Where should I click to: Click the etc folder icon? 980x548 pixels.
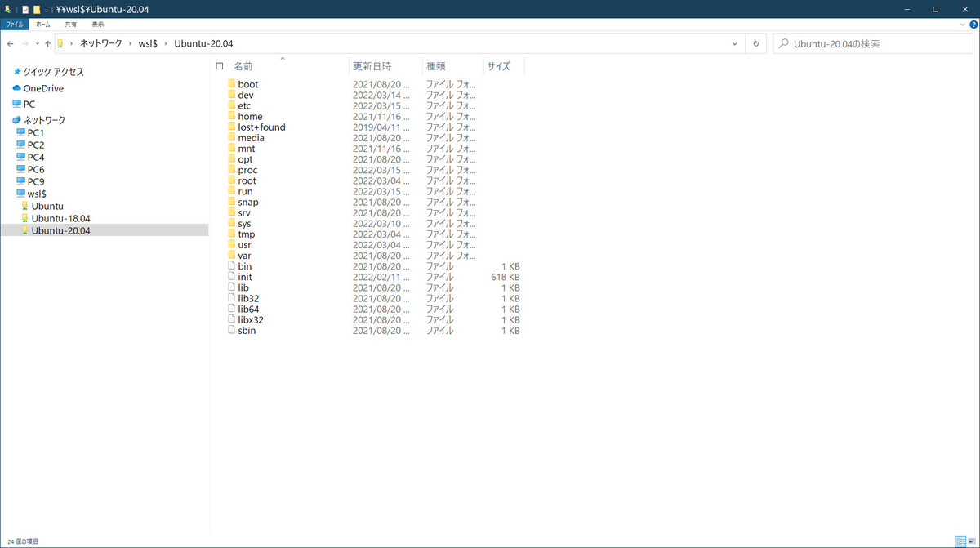tap(232, 105)
